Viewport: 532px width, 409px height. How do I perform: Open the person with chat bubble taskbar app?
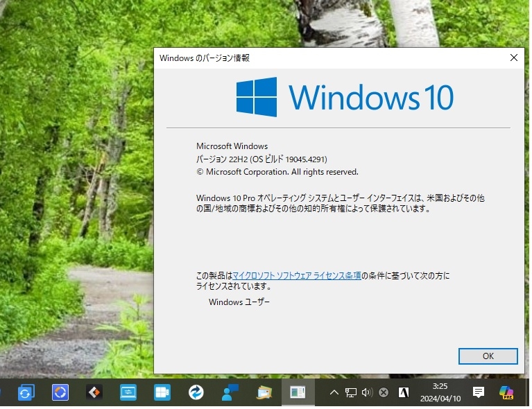coord(230,393)
